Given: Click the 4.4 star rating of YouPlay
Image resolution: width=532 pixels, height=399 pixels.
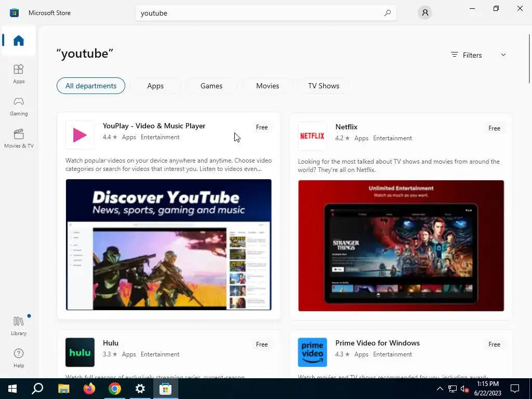Looking at the screenshot, I should [110, 137].
